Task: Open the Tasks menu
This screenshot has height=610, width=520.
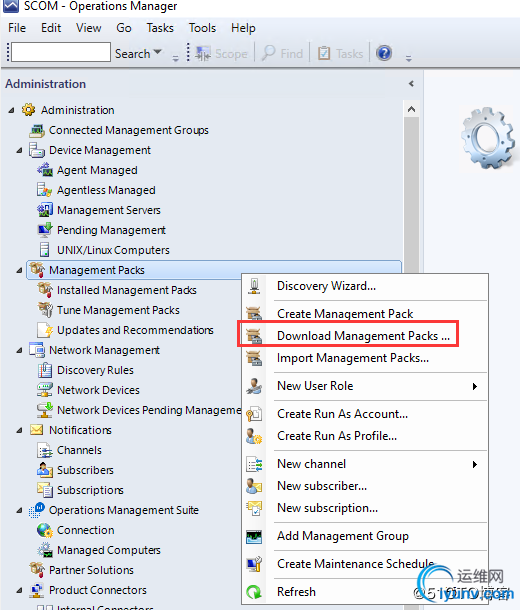Action: pos(160,28)
